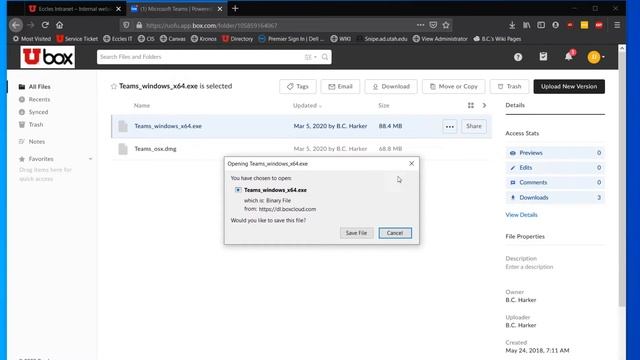Open the account avatar menu
The height and width of the screenshot is (360, 640).
(x=596, y=57)
